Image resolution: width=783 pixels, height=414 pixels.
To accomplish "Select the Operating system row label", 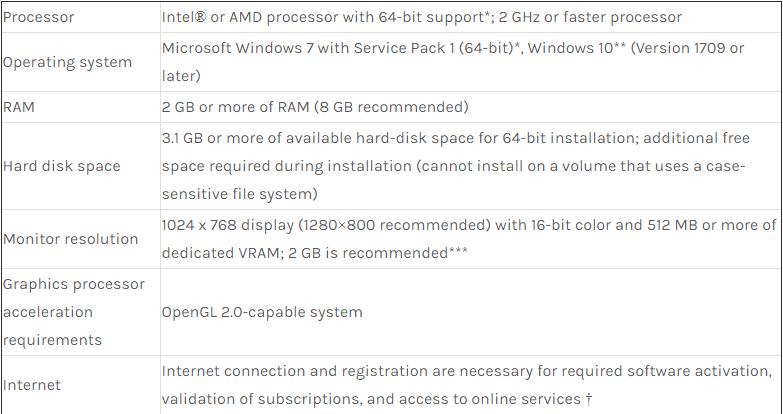I will 67,62.
